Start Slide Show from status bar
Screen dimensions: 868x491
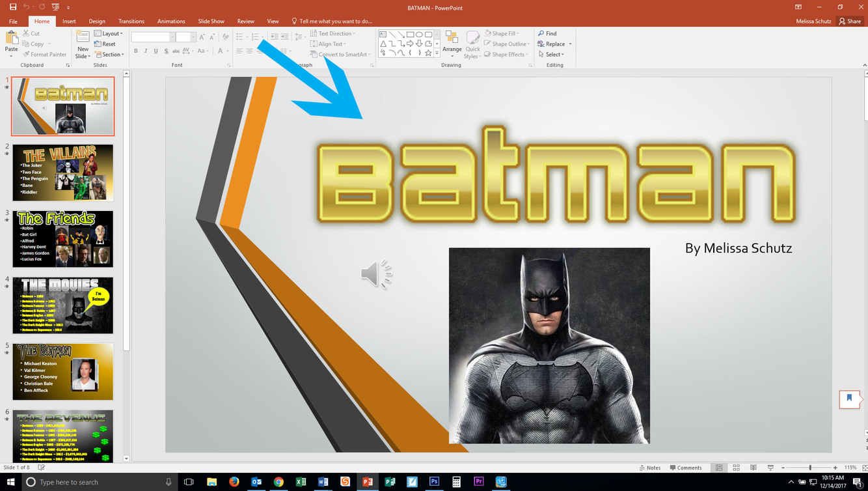pos(770,468)
